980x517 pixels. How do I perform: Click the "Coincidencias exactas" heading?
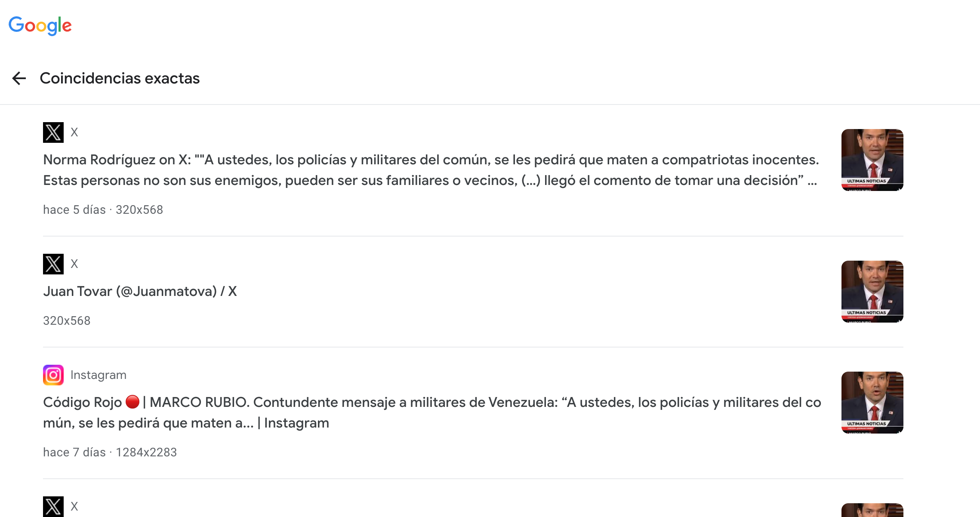coord(120,78)
